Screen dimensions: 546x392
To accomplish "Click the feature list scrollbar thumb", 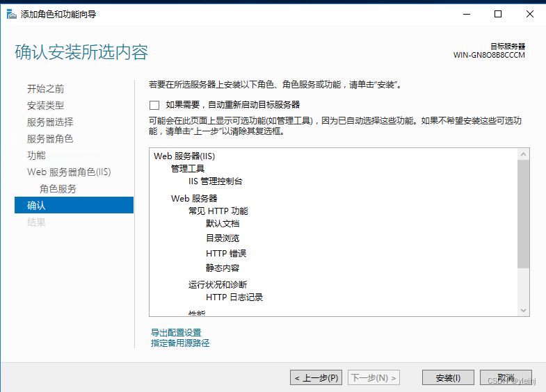I will [523, 214].
